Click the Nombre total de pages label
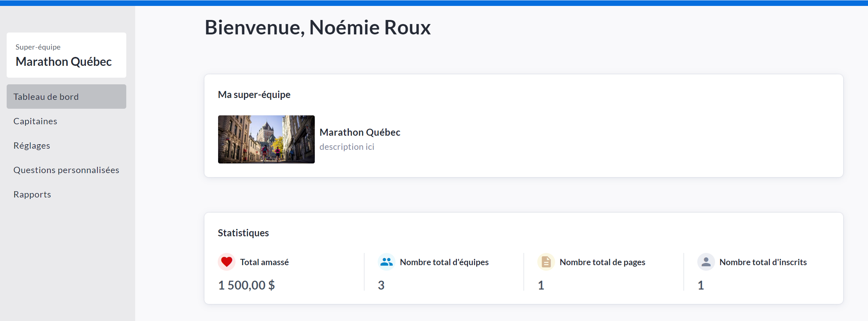Screen dimensions: 868x321 (602, 262)
